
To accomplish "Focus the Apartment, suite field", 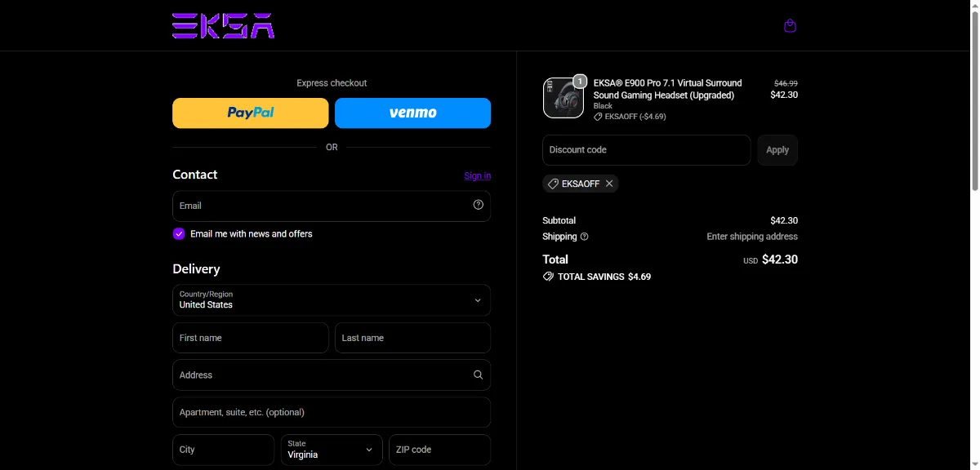I will coord(332,412).
